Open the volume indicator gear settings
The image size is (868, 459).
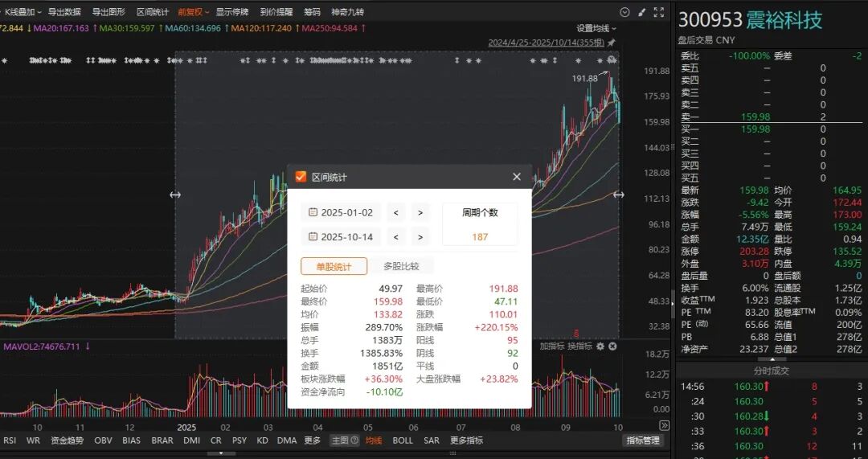[600, 346]
